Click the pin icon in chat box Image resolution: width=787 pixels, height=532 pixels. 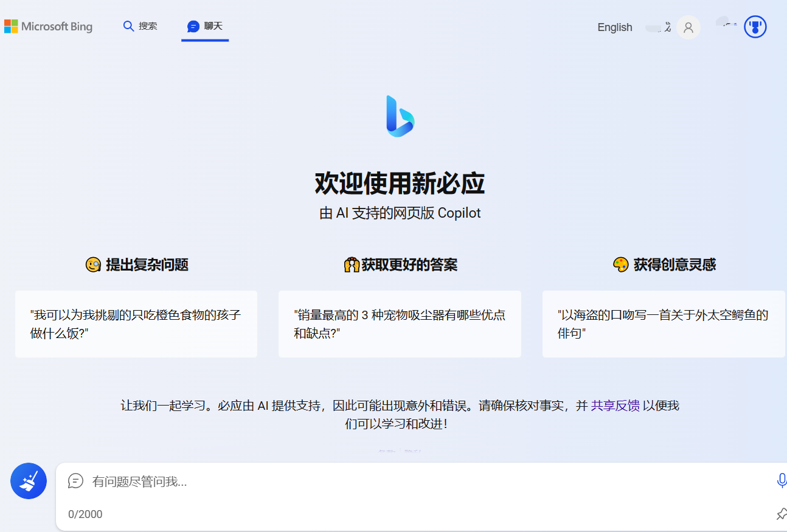pyautogui.click(x=781, y=514)
